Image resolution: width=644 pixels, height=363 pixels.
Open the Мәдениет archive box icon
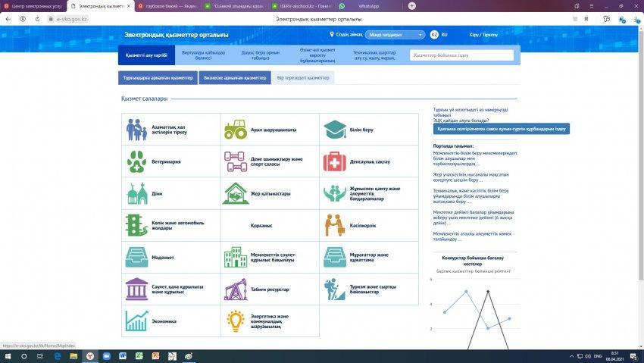136,258
